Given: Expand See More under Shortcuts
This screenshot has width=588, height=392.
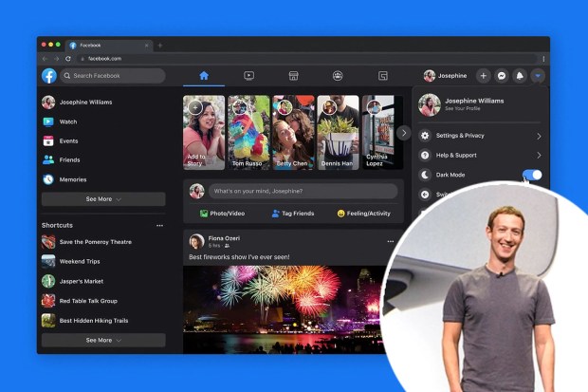Looking at the screenshot, I should (103, 340).
